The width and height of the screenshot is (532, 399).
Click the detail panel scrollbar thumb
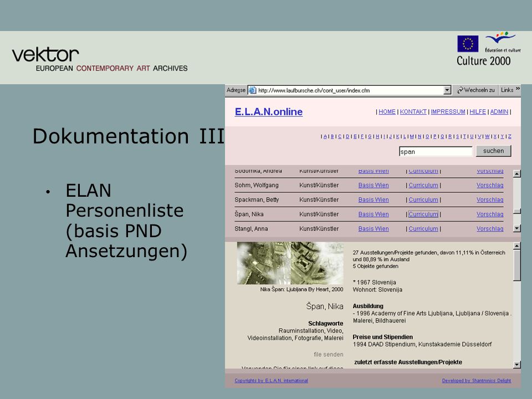516,265
